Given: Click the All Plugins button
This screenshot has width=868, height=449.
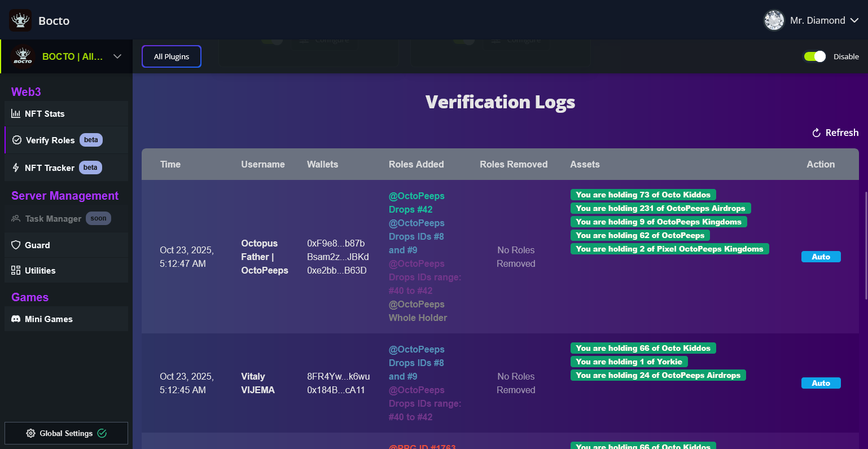Looking at the screenshot, I should click(172, 56).
